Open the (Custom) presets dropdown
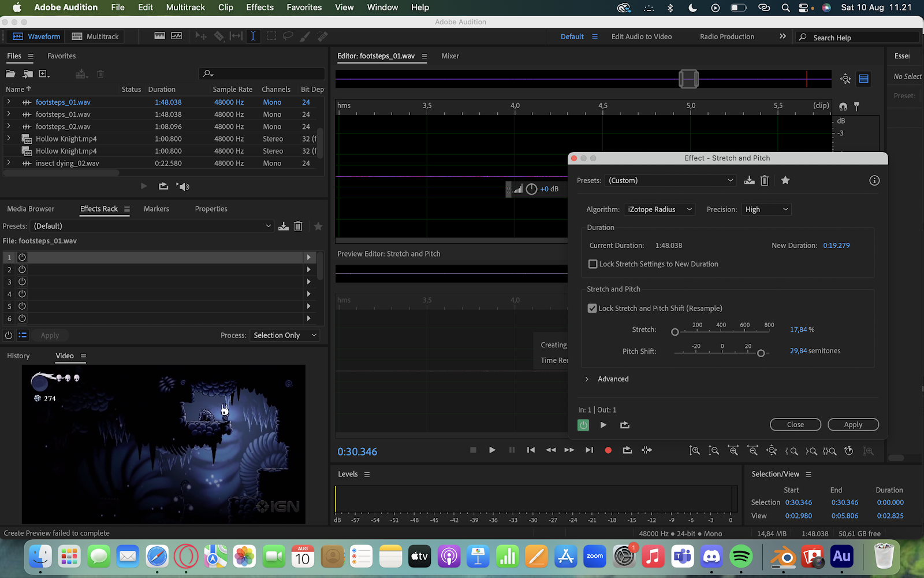 [x=670, y=180]
